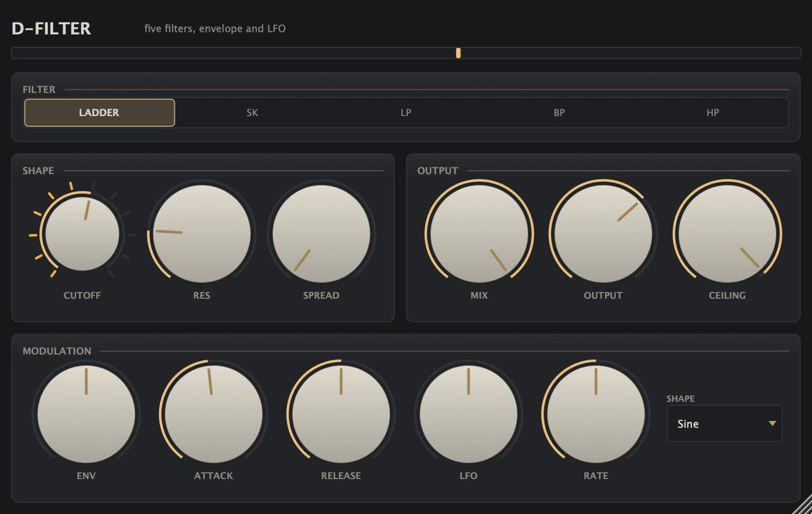Viewport: 812px width, 514px height.
Task: Choose the LP filter mode
Action: pos(406,113)
